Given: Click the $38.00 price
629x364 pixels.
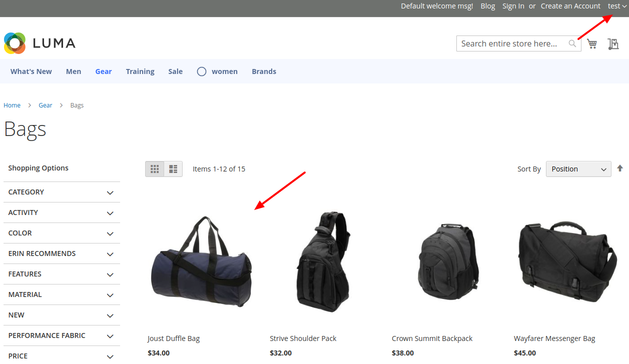Looking at the screenshot, I should 403,353.
